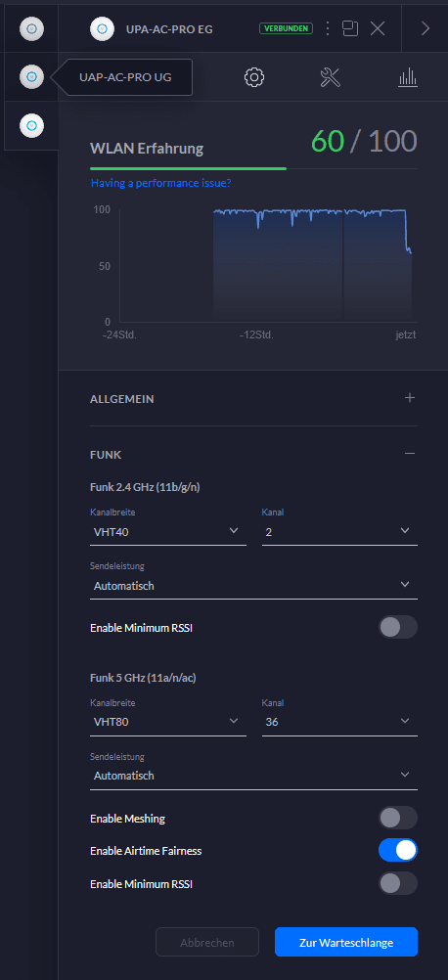Click the Zur Warteschlange button
The image size is (448, 980).
pyautogui.click(x=346, y=942)
